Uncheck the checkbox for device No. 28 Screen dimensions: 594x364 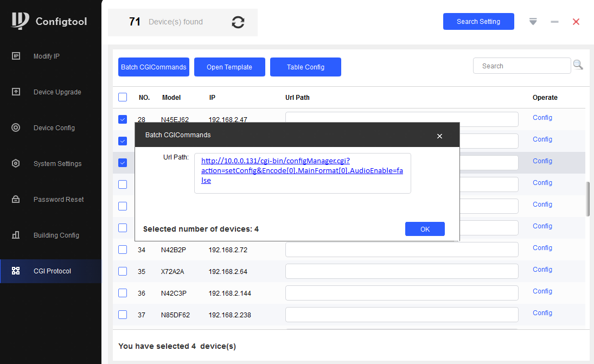point(123,119)
